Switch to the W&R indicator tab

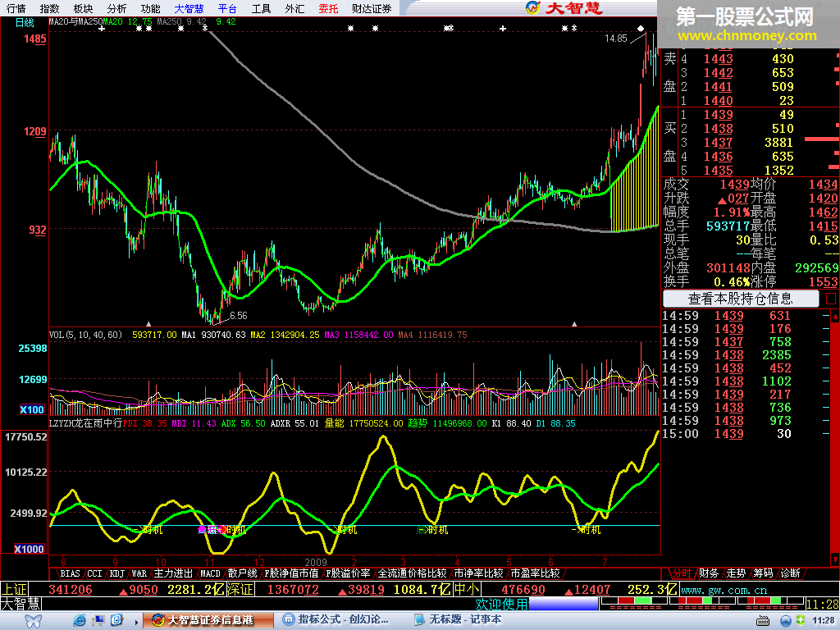(x=139, y=573)
